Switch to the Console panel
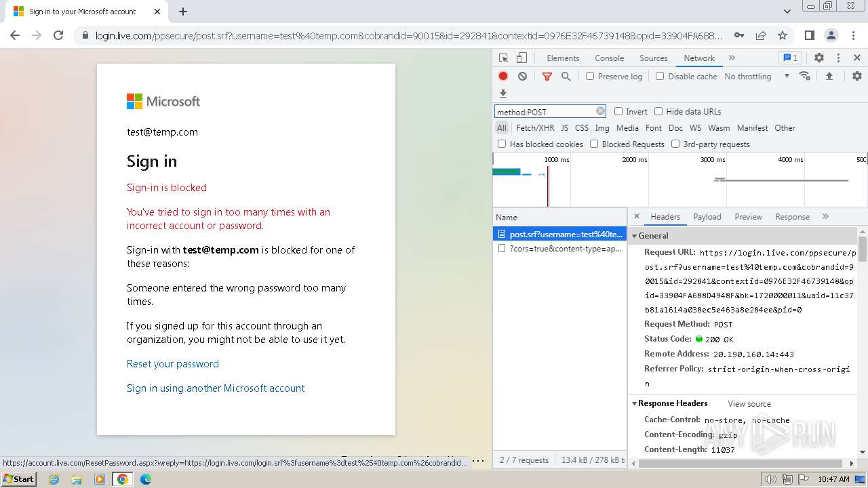Screen dimensions: 868x488 [609, 58]
